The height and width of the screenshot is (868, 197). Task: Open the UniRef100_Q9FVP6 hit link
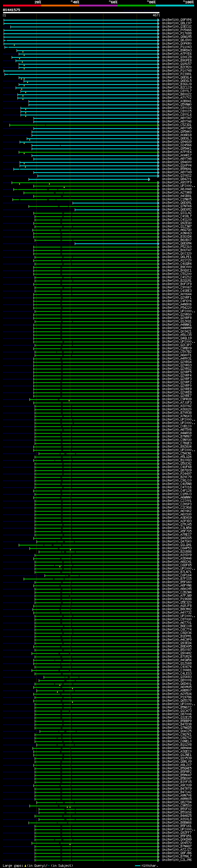tap(177, 20)
